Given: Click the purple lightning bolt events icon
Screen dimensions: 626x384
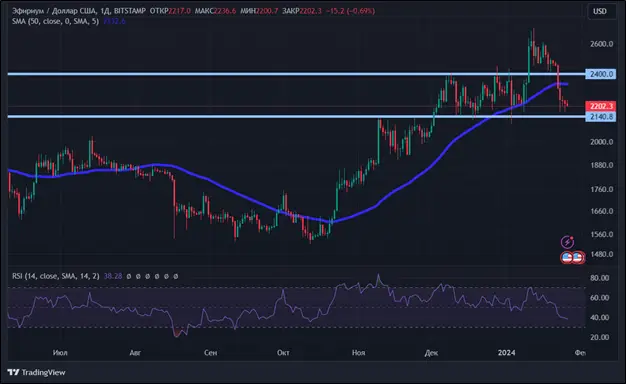Looking at the screenshot, I should pyautogui.click(x=567, y=242).
